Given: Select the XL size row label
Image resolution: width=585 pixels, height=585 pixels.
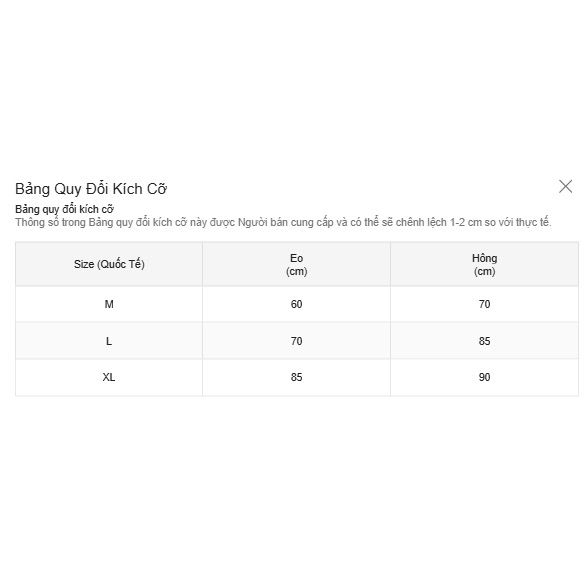Looking at the screenshot, I should [109, 377].
